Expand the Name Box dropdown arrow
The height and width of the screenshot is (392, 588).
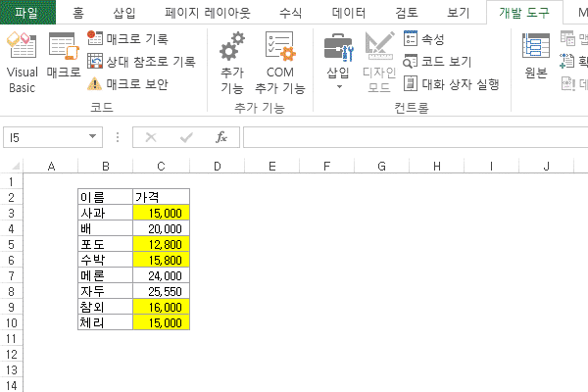[92, 137]
